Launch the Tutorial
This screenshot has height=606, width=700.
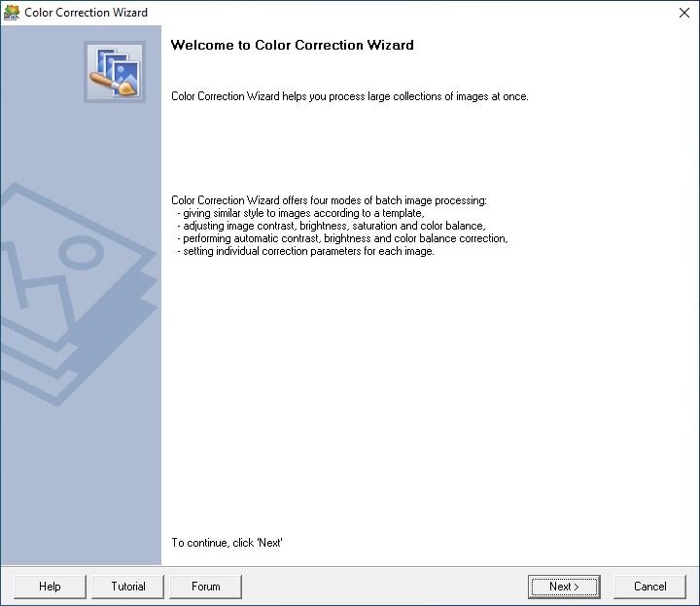pyautogui.click(x=127, y=587)
